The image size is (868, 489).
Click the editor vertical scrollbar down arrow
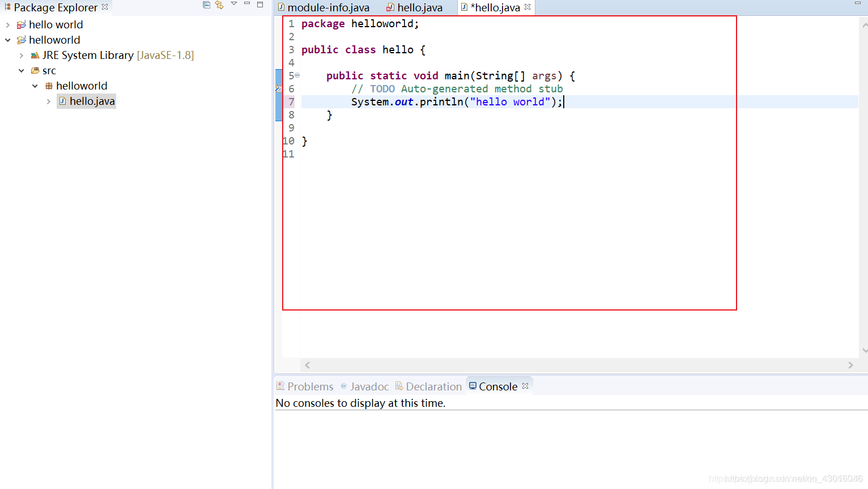pos(865,351)
